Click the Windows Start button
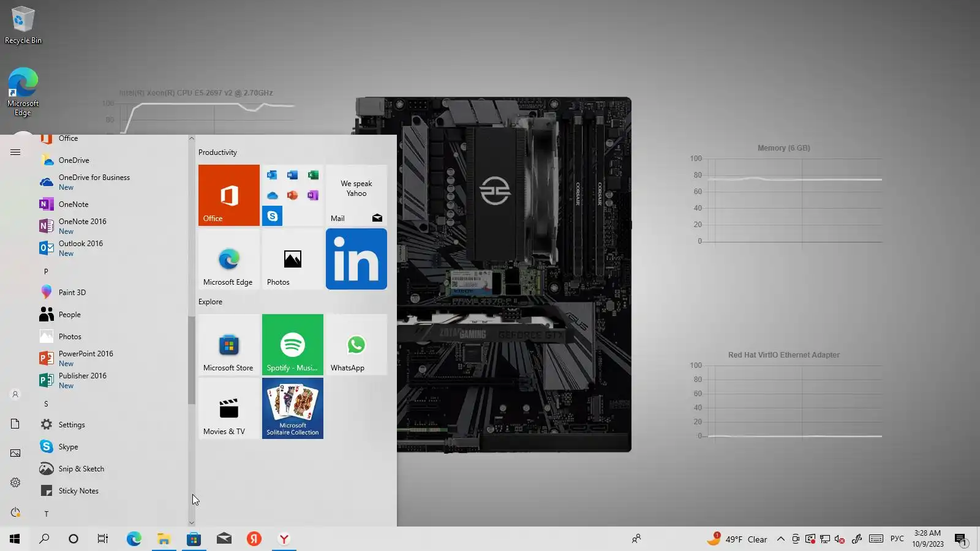 click(x=15, y=539)
